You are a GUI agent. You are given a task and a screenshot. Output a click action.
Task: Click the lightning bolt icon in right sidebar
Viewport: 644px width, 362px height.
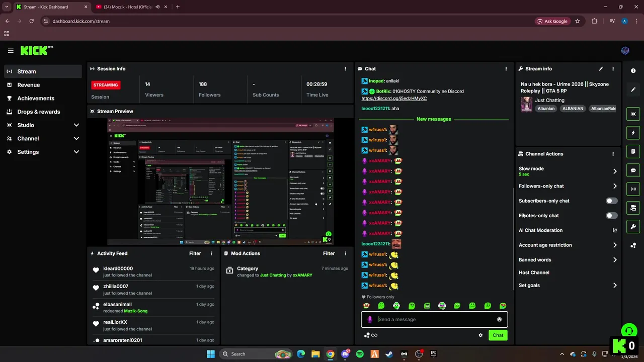633,133
